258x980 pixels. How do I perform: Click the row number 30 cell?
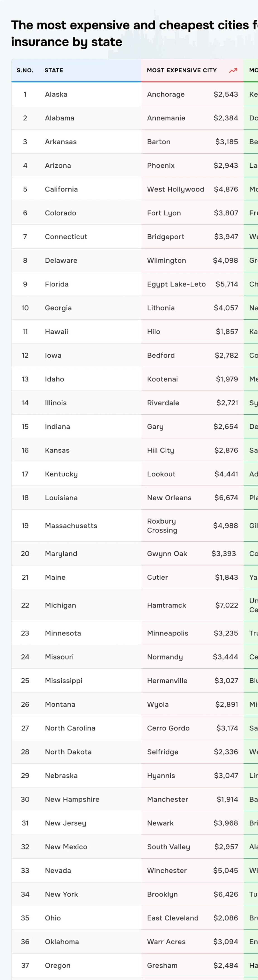[x=25, y=799]
